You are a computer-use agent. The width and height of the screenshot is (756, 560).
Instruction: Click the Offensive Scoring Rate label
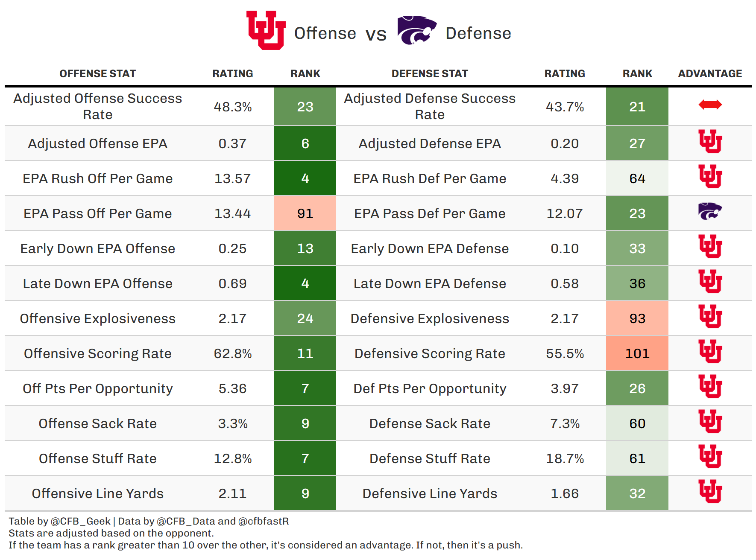[97, 353]
